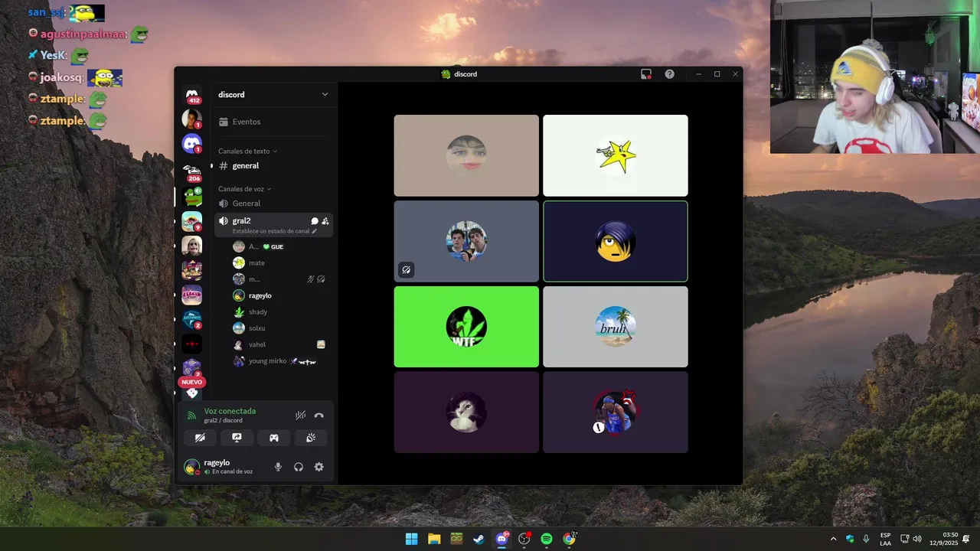
Task: Open Discord direct messages home icon
Action: [x=192, y=94]
